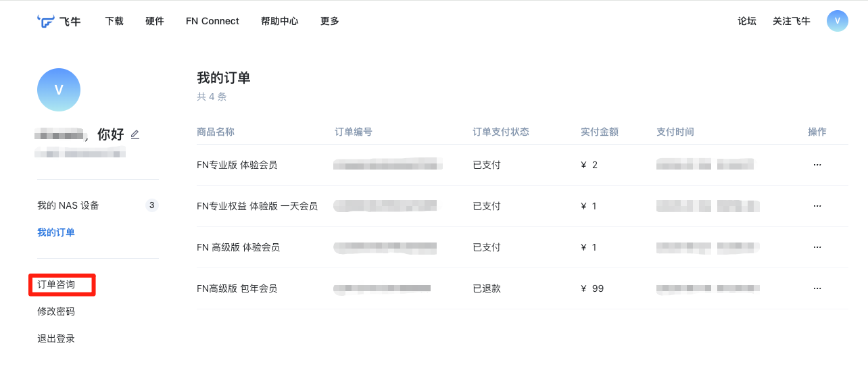Open more actions for FN高级版 包年会员 order
868x383 pixels.
coord(817,288)
